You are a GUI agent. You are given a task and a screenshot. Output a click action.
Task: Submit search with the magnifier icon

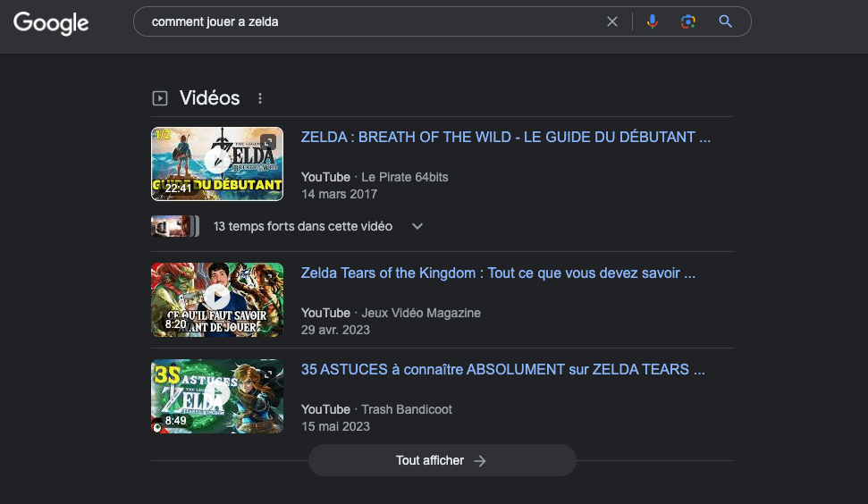pyautogui.click(x=725, y=21)
